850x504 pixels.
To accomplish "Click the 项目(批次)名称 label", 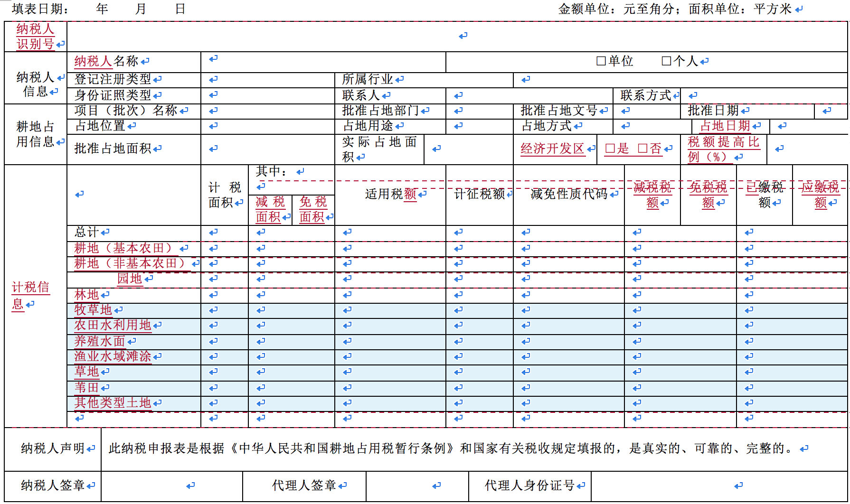I will [126, 111].
